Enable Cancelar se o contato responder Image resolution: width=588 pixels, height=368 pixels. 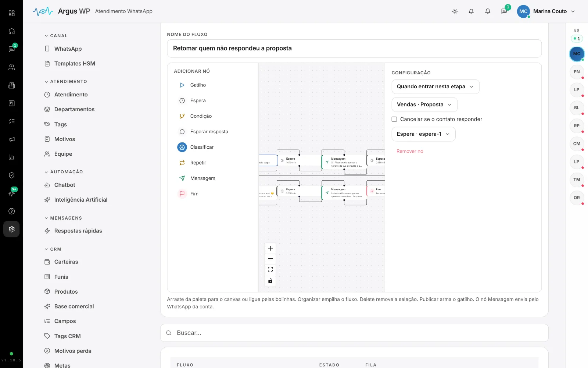[x=394, y=119]
